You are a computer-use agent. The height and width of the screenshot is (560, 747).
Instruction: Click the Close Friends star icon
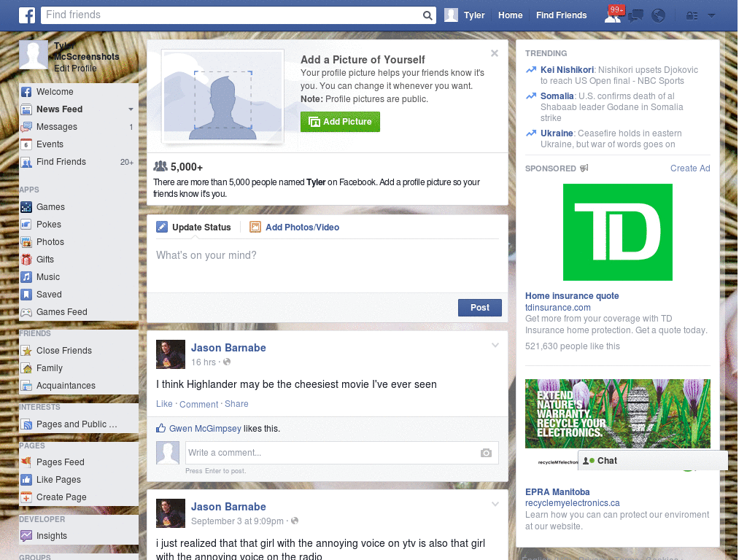click(x=26, y=351)
